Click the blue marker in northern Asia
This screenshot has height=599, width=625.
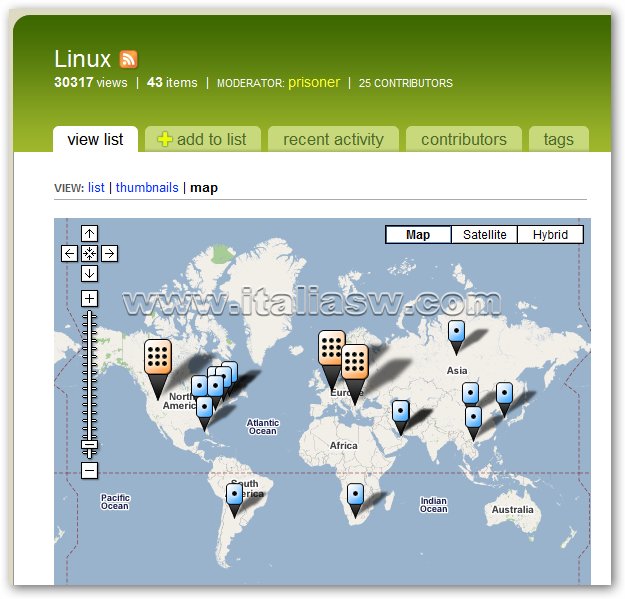456,331
